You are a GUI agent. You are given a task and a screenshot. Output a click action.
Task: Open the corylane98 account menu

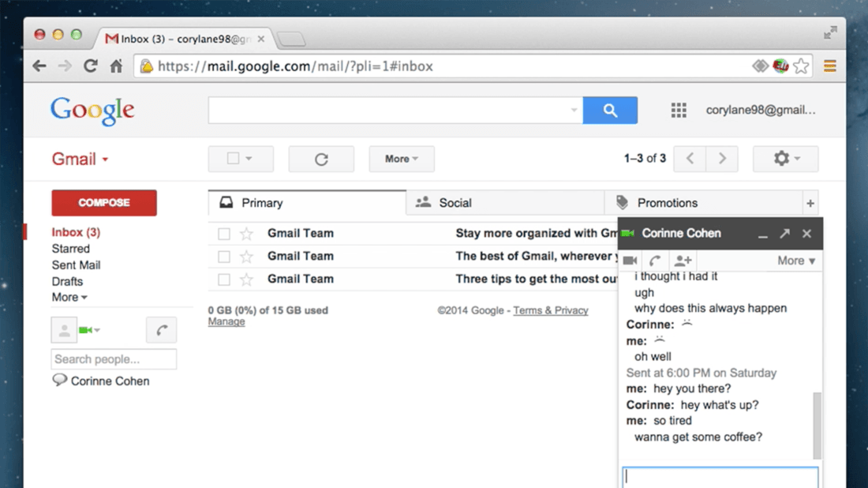click(x=761, y=111)
